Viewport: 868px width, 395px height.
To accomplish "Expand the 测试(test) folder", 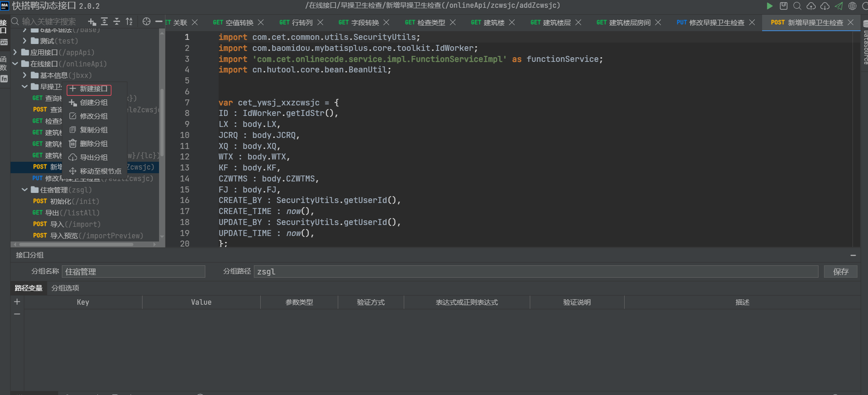I will [x=25, y=41].
